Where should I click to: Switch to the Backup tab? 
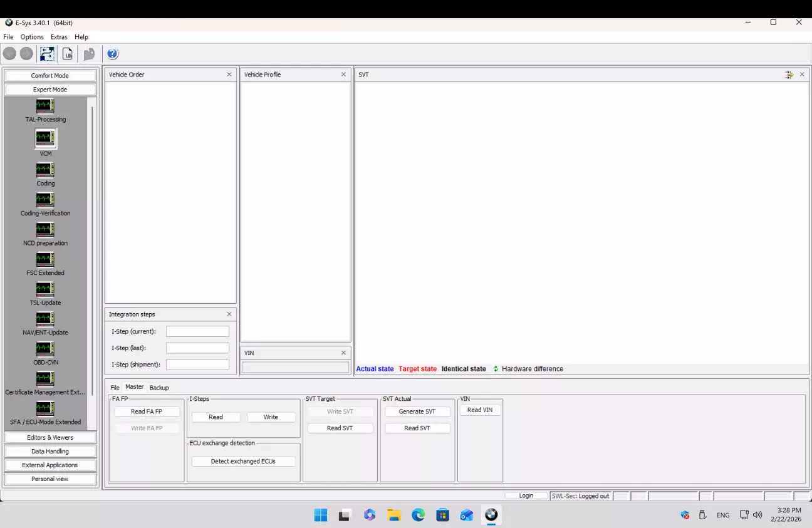click(159, 388)
